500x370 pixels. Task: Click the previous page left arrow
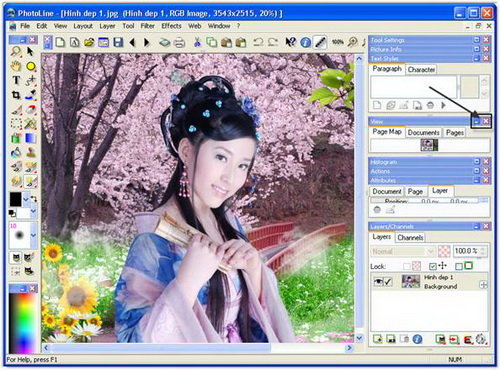pyautogui.click(x=132, y=42)
